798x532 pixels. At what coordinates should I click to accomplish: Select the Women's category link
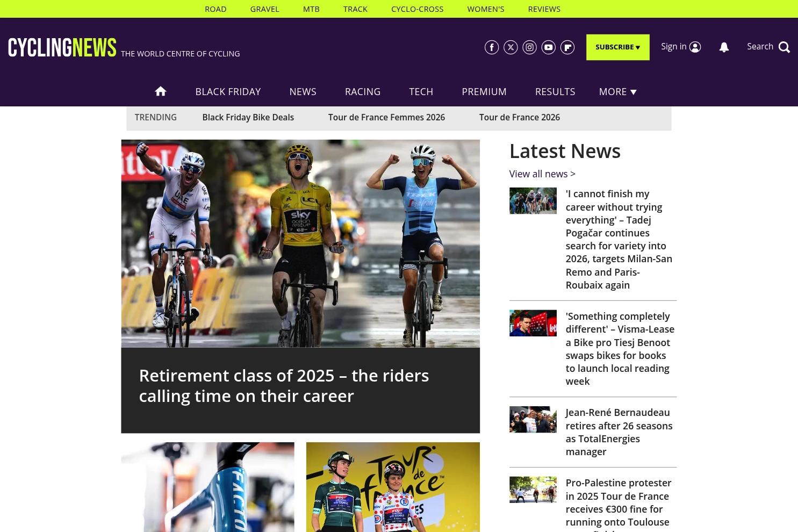point(486,9)
